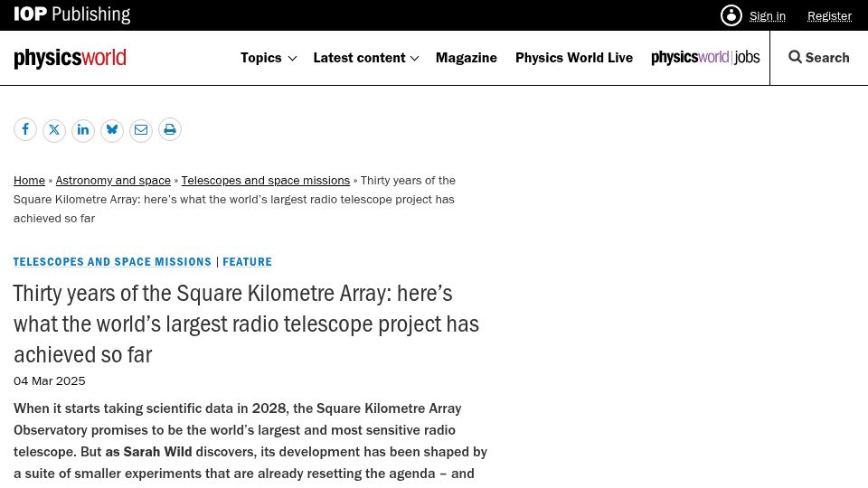
Task: Open Astronomy and space breadcrumb
Action: (113, 181)
